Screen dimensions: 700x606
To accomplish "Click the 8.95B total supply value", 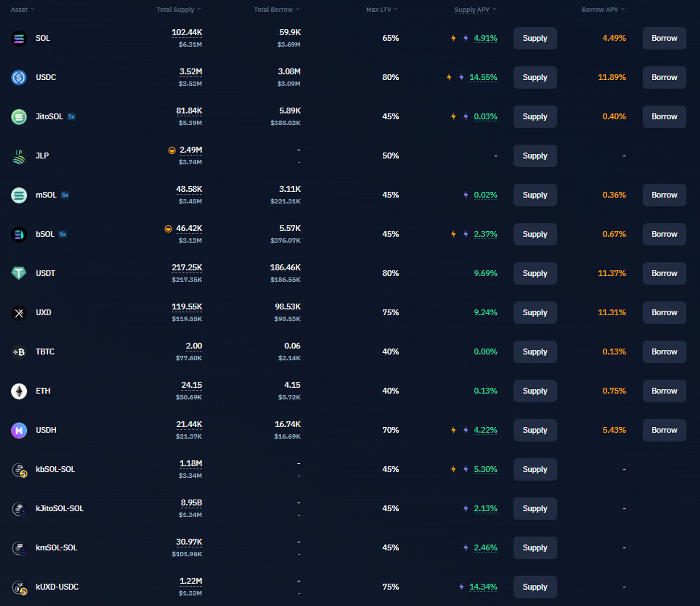I will click(191, 503).
